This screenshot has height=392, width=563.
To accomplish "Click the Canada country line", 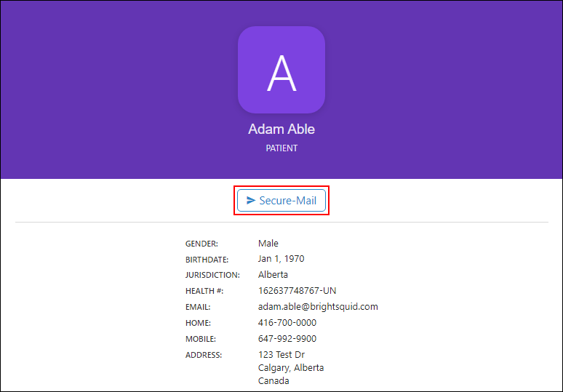I will pos(273,380).
